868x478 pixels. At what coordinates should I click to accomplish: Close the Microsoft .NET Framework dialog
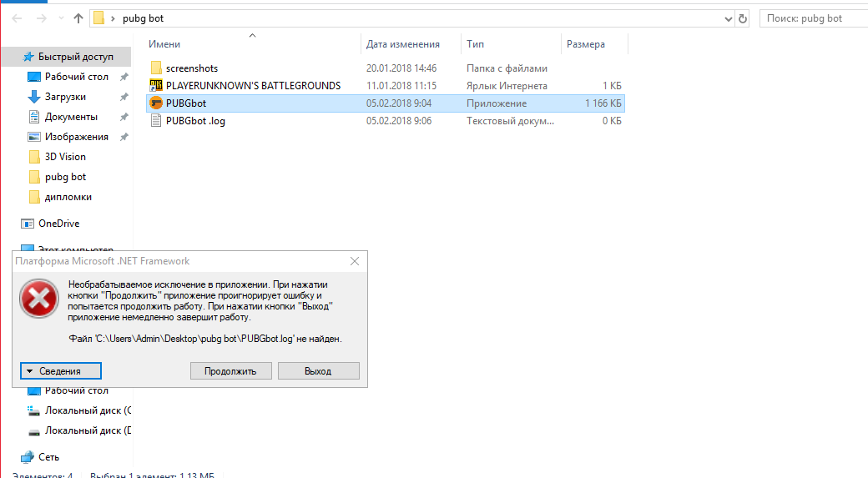(x=355, y=261)
